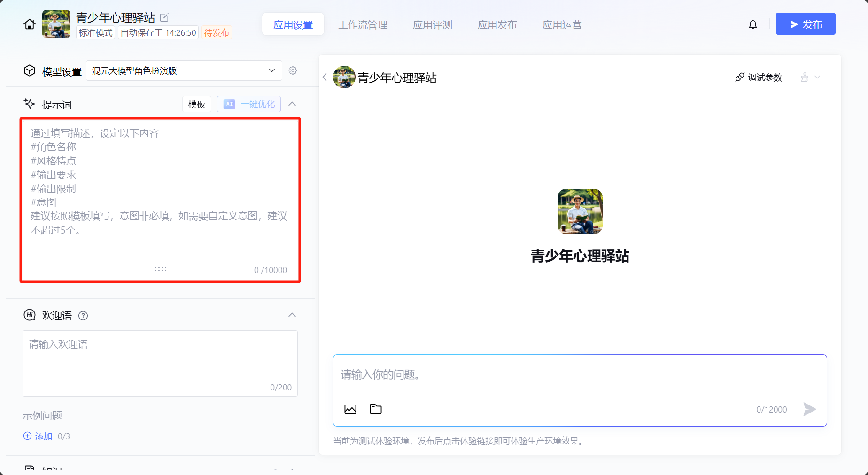Open 调试参数 debug settings
This screenshot has width=868, height=475.
(x=759, y=78)
